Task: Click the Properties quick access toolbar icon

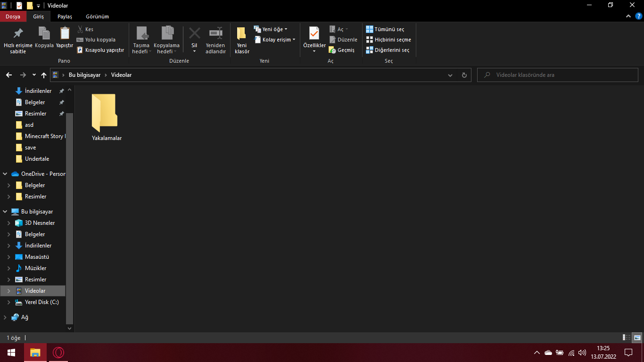Action: [x=19, y=6]
